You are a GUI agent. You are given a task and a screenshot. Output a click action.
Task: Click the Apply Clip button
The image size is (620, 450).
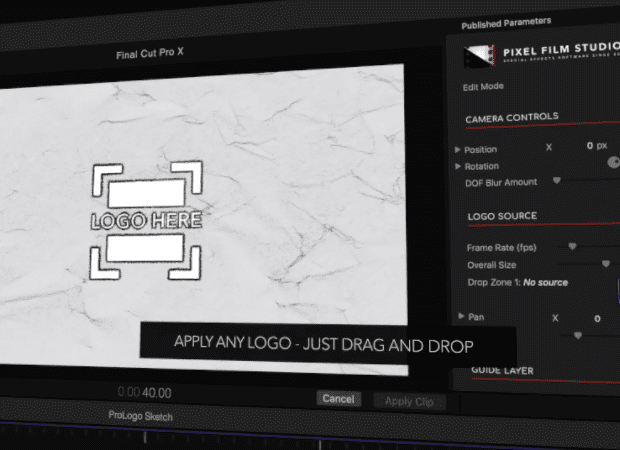[409, 402]
